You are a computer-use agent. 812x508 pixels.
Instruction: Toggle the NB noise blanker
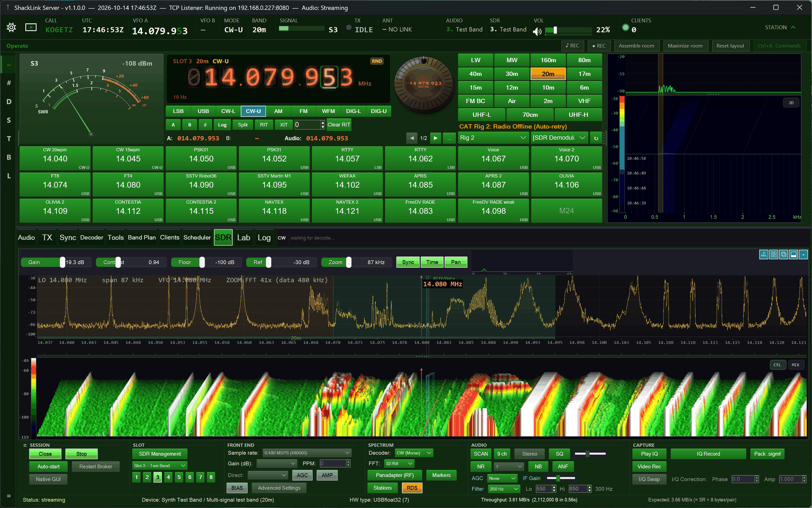[538, 467]
